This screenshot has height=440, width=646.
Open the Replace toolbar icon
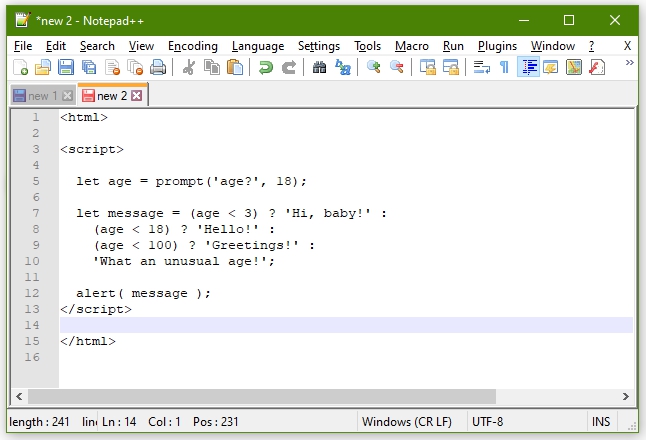343,67
